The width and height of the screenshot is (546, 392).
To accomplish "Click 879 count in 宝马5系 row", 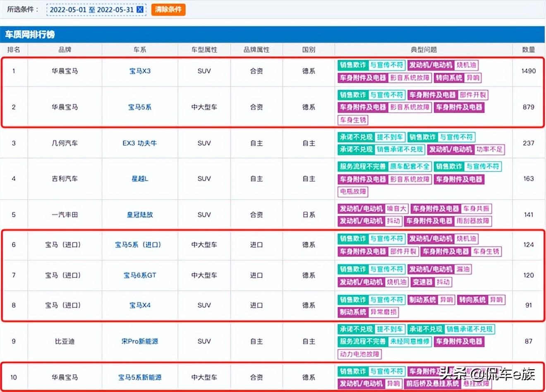I will (529, 107).
